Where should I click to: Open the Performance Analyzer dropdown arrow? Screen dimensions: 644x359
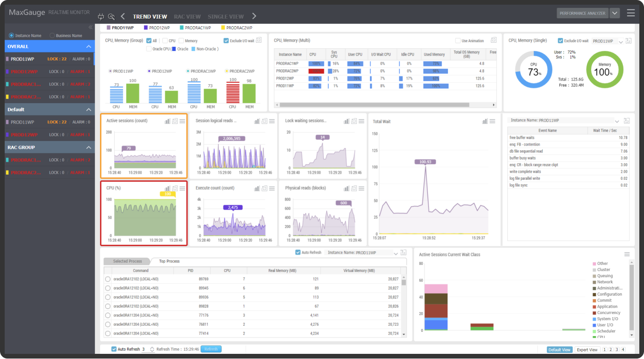[x=615, y=13]
